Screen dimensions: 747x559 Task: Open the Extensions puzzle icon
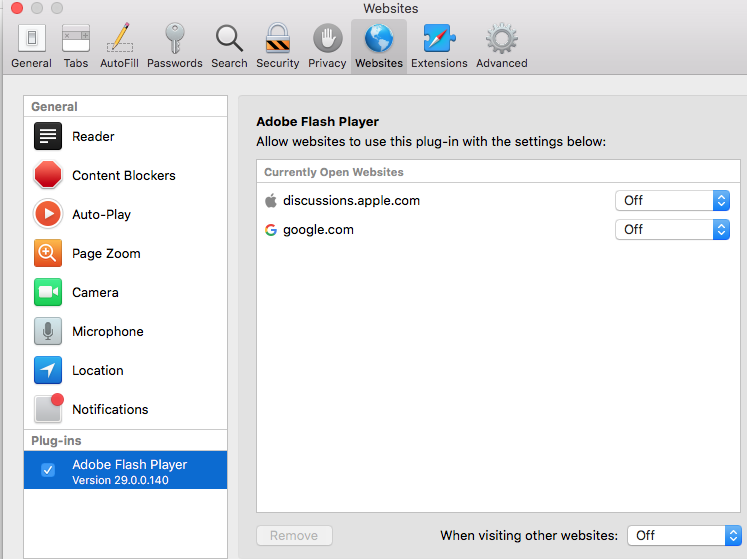pos(439,38)
